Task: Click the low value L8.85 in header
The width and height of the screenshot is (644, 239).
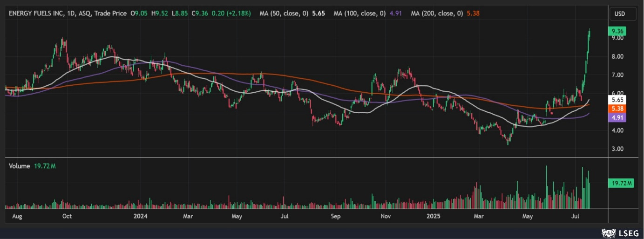Action: pyautogui.click(x=180, y=14)
